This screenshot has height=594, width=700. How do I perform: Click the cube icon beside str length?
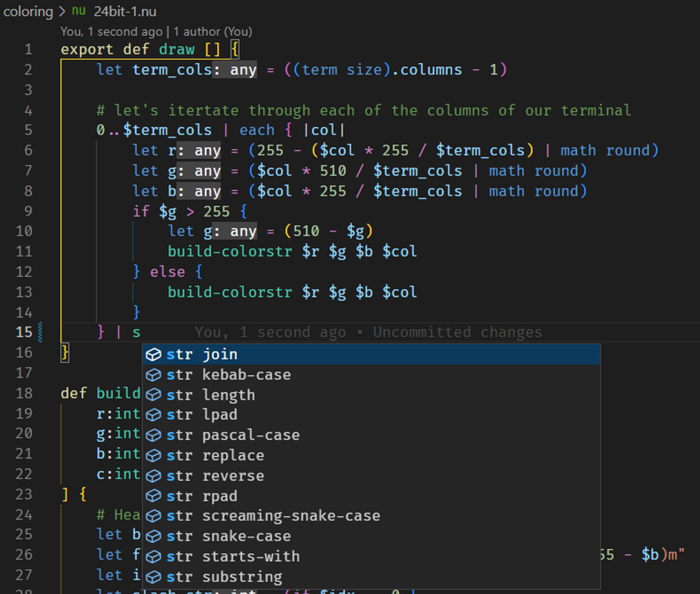(153, 395)
